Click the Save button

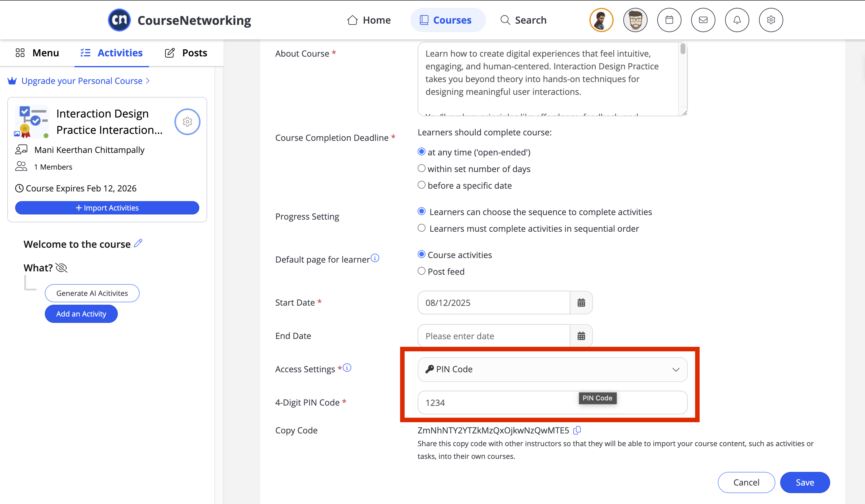[805, 482]
